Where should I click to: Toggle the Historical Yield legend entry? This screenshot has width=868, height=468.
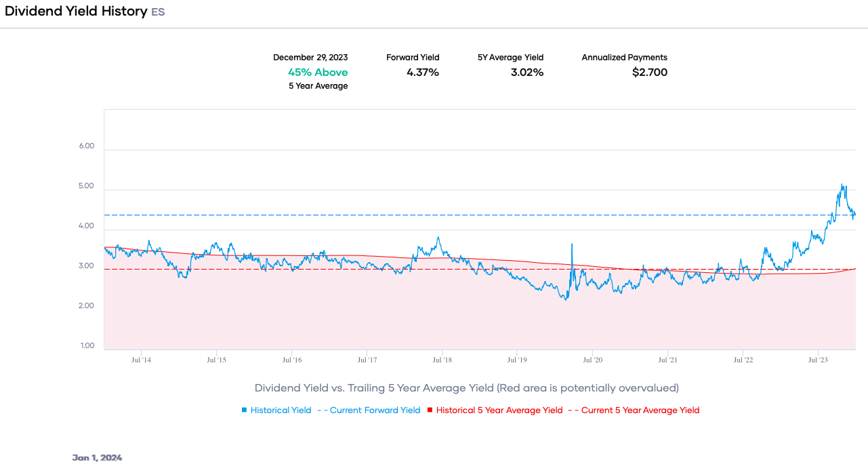[x=276, y=410]
